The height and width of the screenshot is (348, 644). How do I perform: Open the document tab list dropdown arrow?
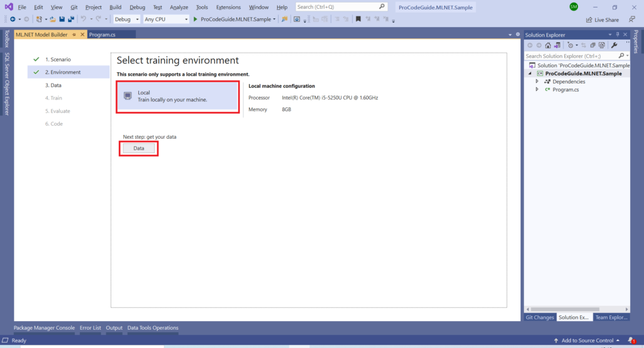tap(510, 35)
